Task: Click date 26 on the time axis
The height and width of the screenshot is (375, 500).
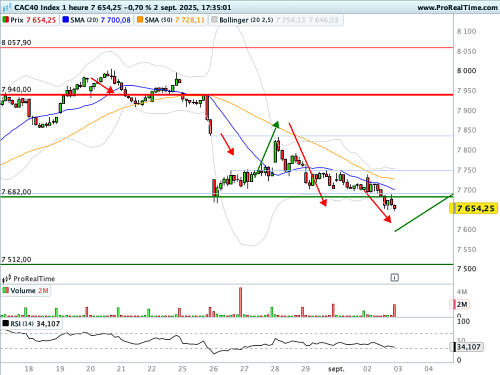Action: coord(214,369)
